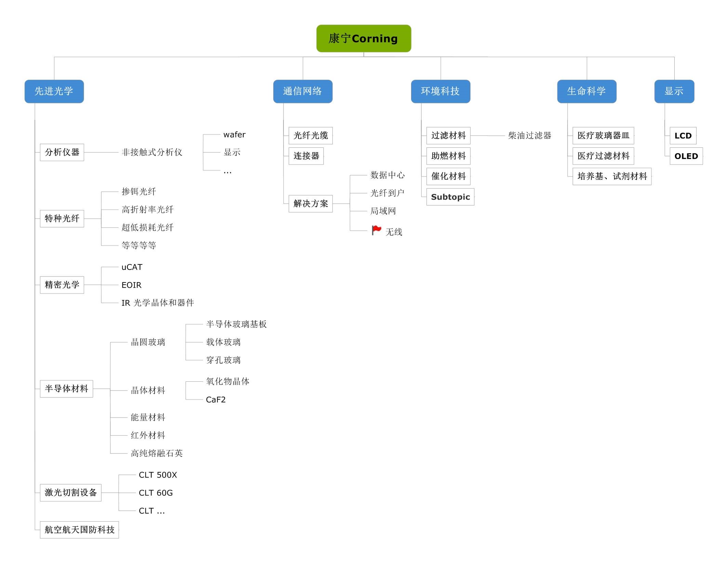
Task: Select the 显示 main topic box
Action: pyautogui.click(x=674, y=91)
